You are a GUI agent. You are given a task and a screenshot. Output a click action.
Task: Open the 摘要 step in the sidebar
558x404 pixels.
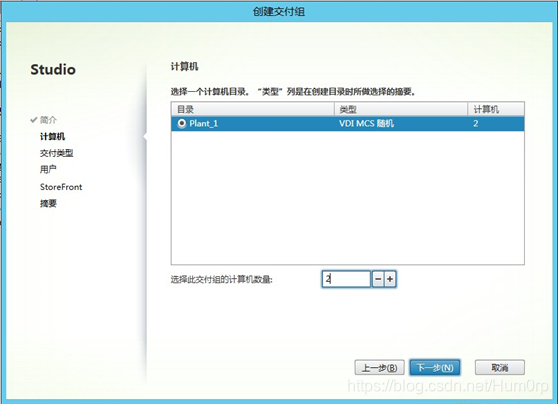click(x=48, y=204)
